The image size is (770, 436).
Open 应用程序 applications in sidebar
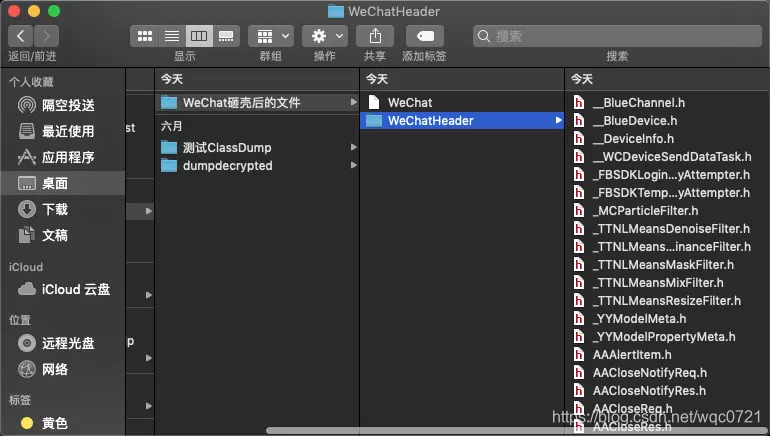[x=63, y=157]
